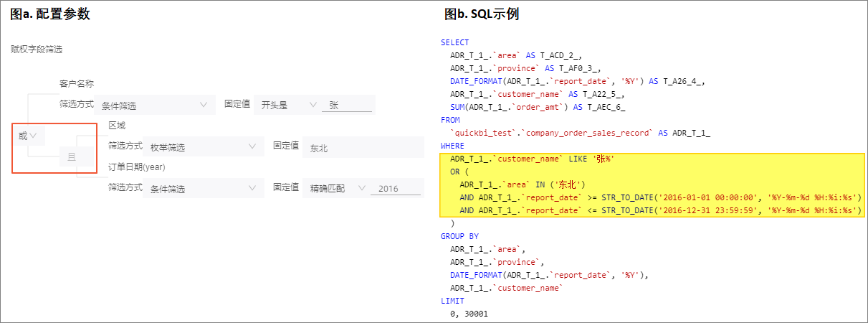Click the 区域 field label
Screen dimensions: 868x323
(117, 126)
